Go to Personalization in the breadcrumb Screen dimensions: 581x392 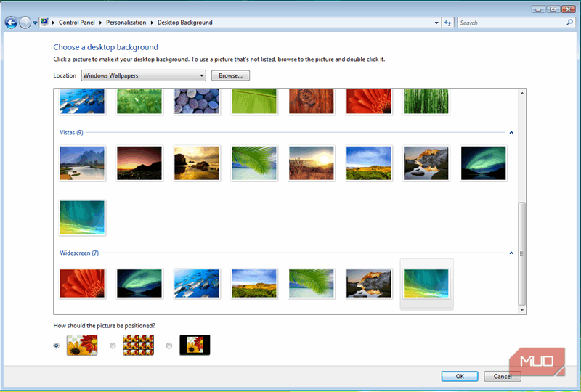(126, 23)
